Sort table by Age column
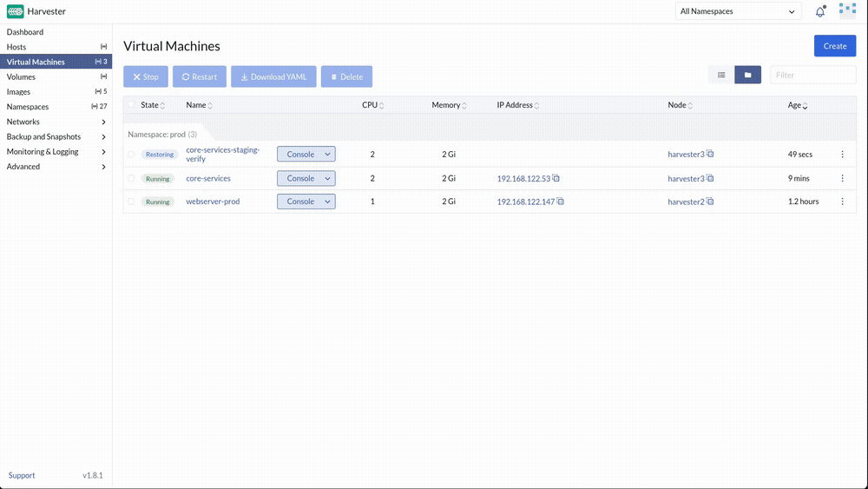This screenshot has width=868, height=489. (798, 105)
